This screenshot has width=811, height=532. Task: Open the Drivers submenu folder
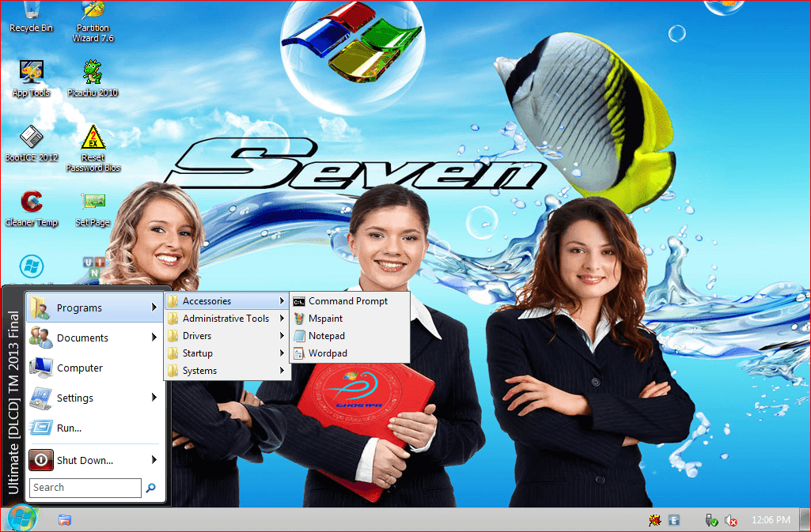click(x=227, y=336)
